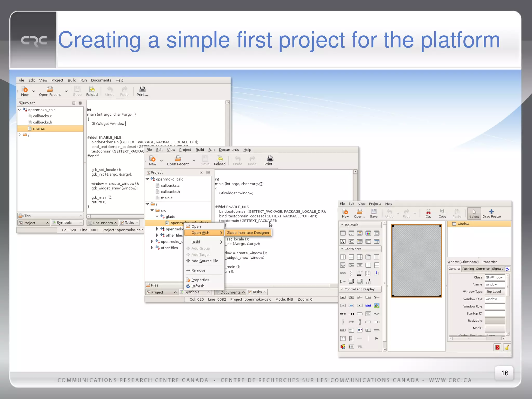The width and height of the screenshot is (532, 399).
Task: Toggle the Select mode button in Glade
Action: 474,213
